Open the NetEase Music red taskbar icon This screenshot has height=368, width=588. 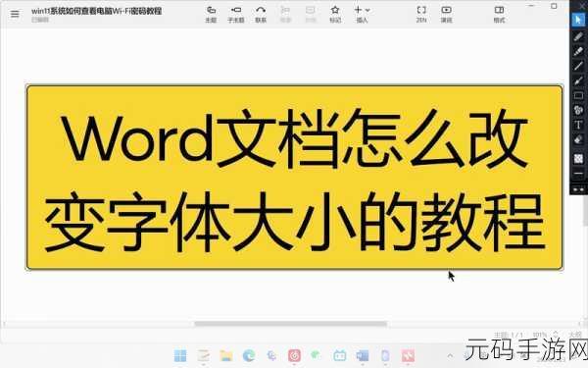[x=294, y=355]
